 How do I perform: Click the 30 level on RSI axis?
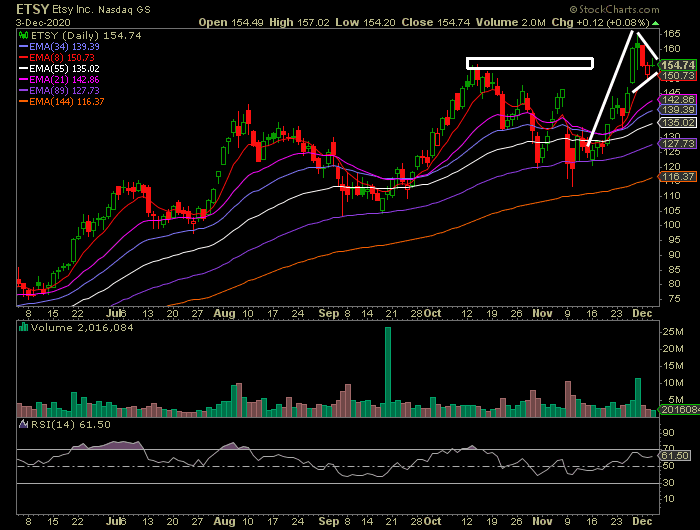[668, 483]
